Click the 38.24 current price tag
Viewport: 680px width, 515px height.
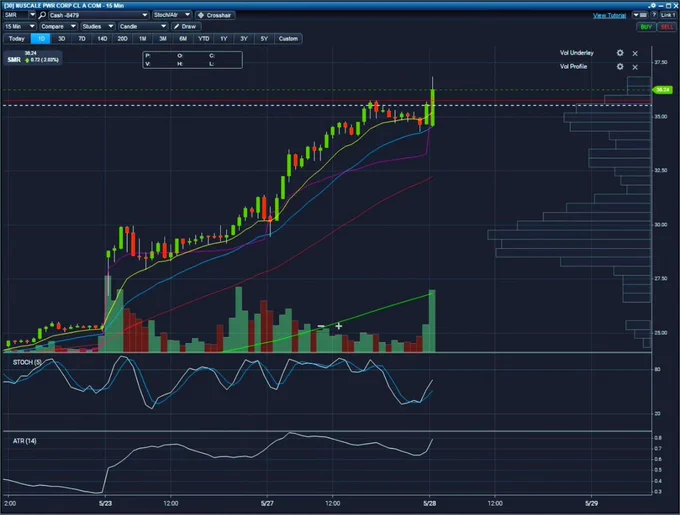(x=663, y=90)
